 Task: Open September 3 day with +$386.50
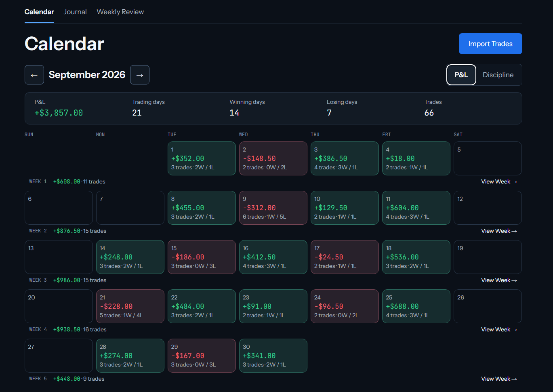point(345,158)
